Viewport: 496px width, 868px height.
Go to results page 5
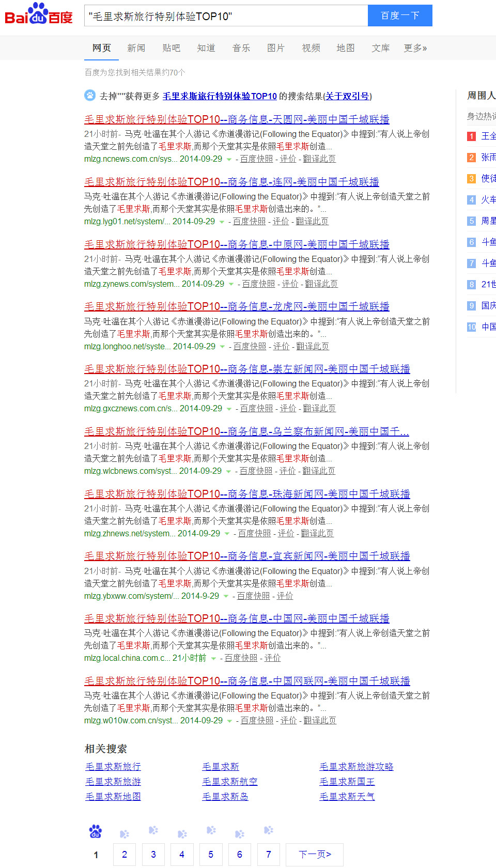click(x=211, y=855)
